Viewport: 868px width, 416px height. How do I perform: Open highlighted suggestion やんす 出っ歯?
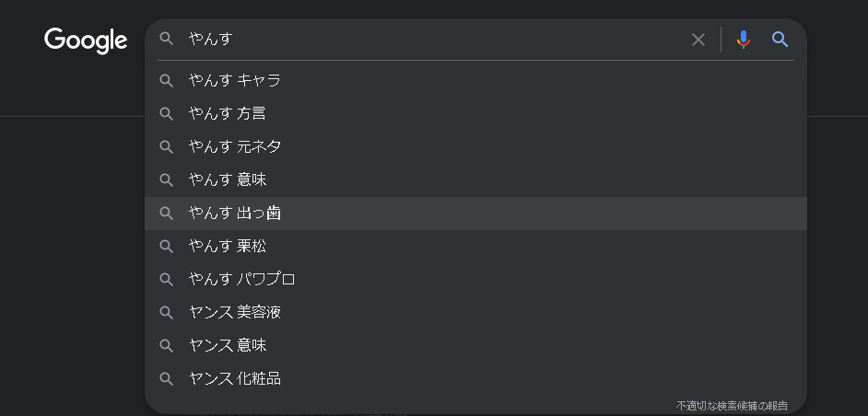[475, 214]
